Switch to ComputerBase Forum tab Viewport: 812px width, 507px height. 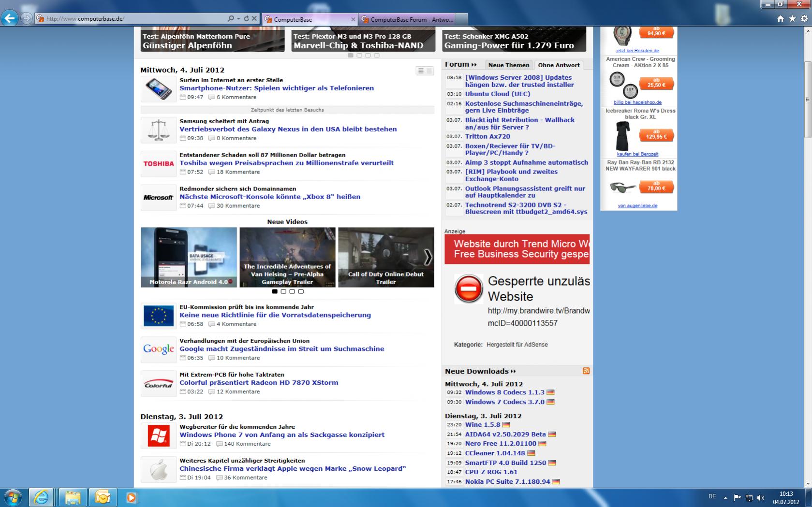point(408,19)
